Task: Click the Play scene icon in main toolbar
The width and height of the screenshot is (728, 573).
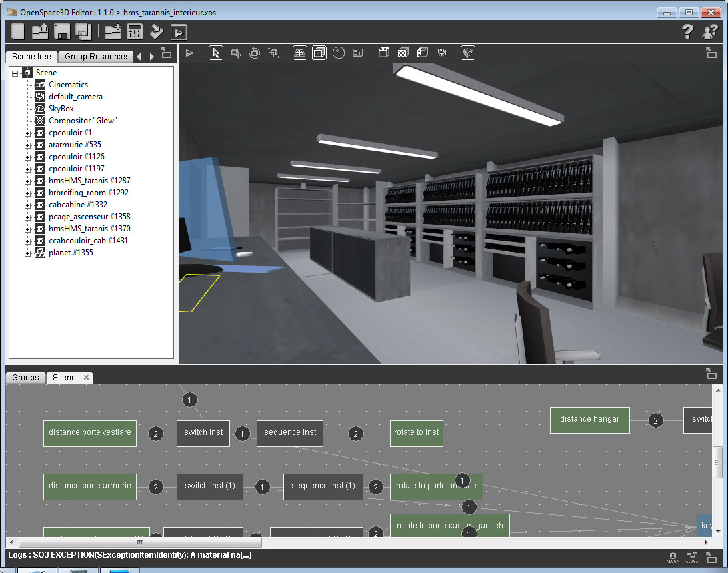Action: tap(179, 31)
